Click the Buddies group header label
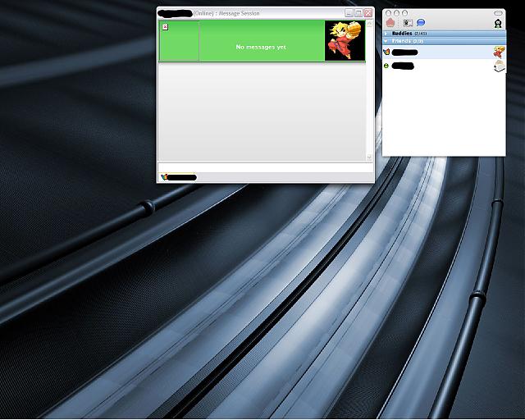This screenshot has width=525, height=420. point(402,34)
